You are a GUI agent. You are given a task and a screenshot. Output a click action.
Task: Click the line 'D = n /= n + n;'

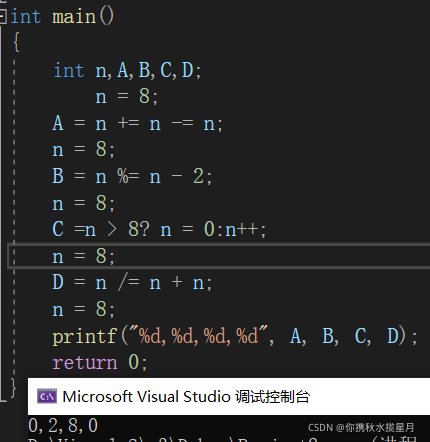132,283
